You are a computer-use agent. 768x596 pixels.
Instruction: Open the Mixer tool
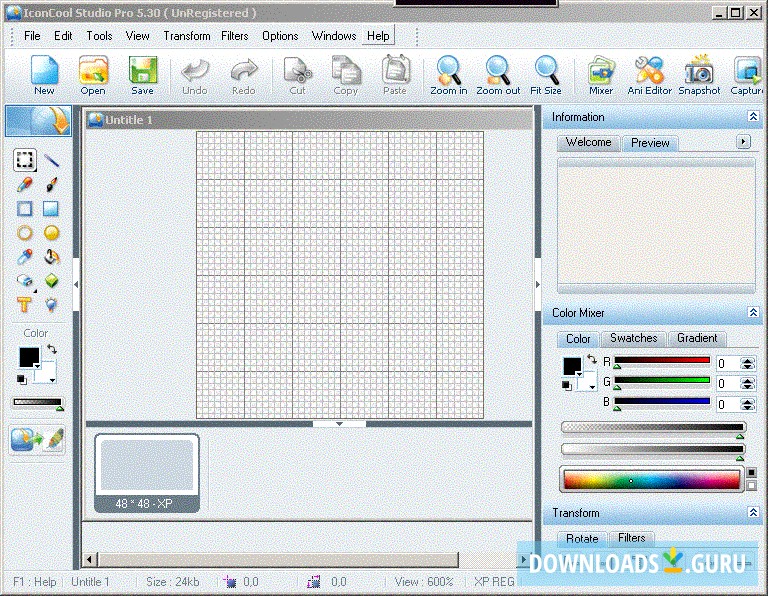tap(601, 74)
